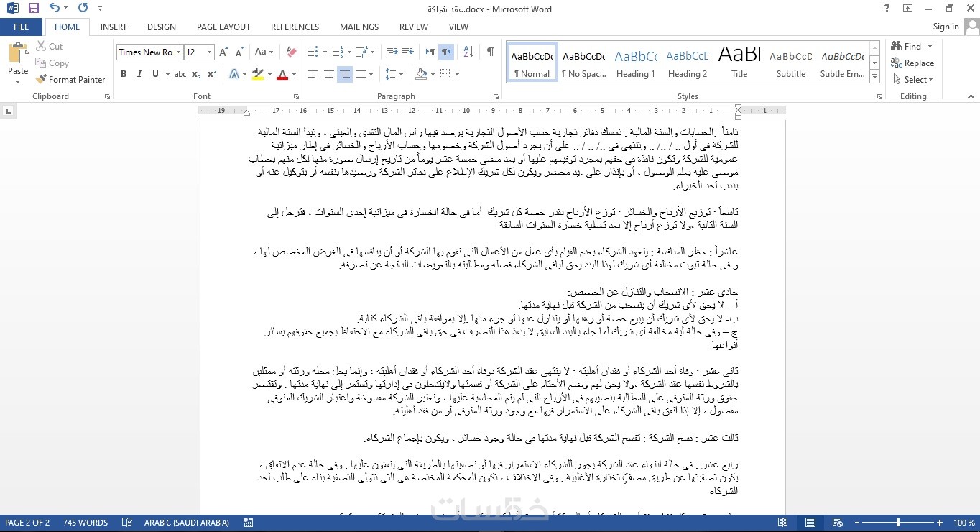Increase the paragraph indent
Viewport: 980px width, 532px height.
(x=407, y=52)
